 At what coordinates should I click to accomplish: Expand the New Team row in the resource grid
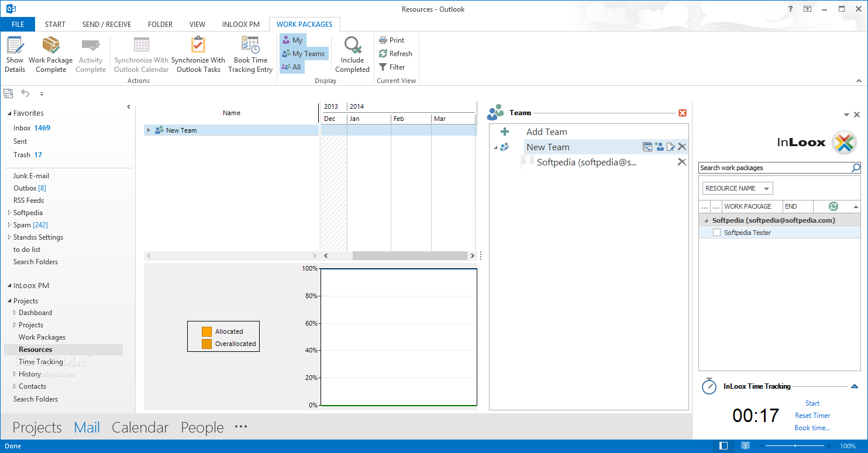149,130
